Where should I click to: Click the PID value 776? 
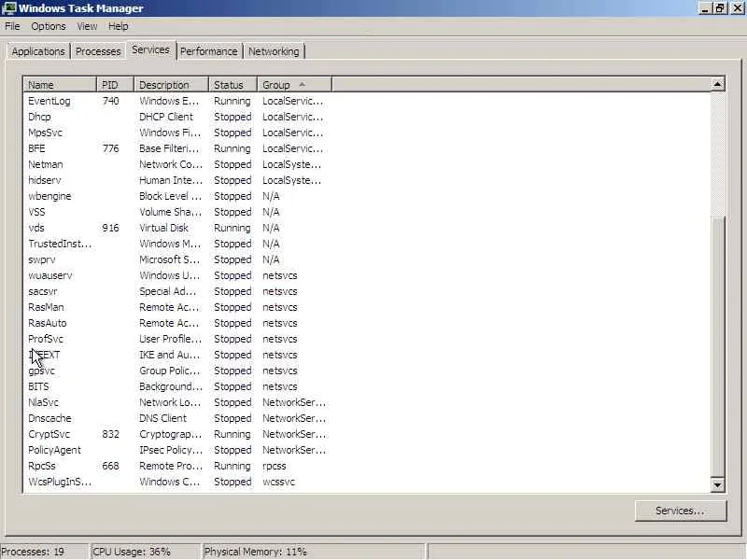[x=110, y=148]
